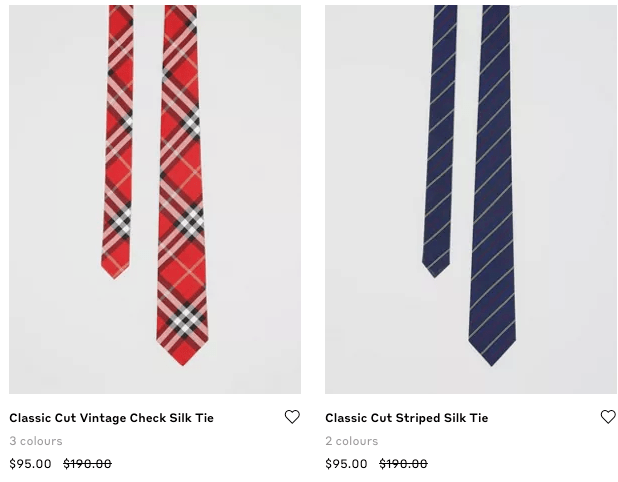Viewport: 618px width, 482px height.
Task: Open Classic Cut Vintage Check Silk Tie link
Action: [x=111, y=418]
